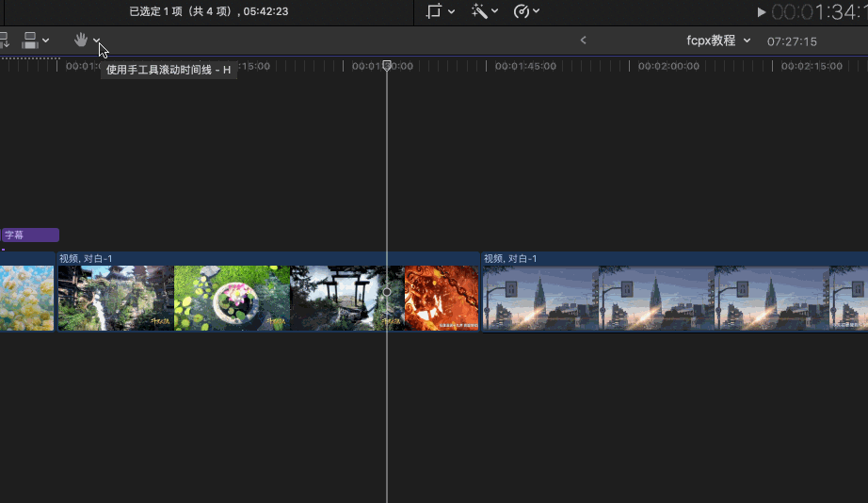Viewport: 868px width, 503px height.
Task: Open the enhancements menu chevron
Action: [x=495, y=11]
